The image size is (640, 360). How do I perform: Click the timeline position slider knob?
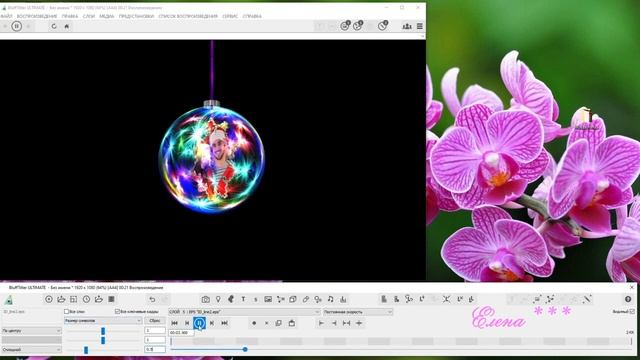245,350
